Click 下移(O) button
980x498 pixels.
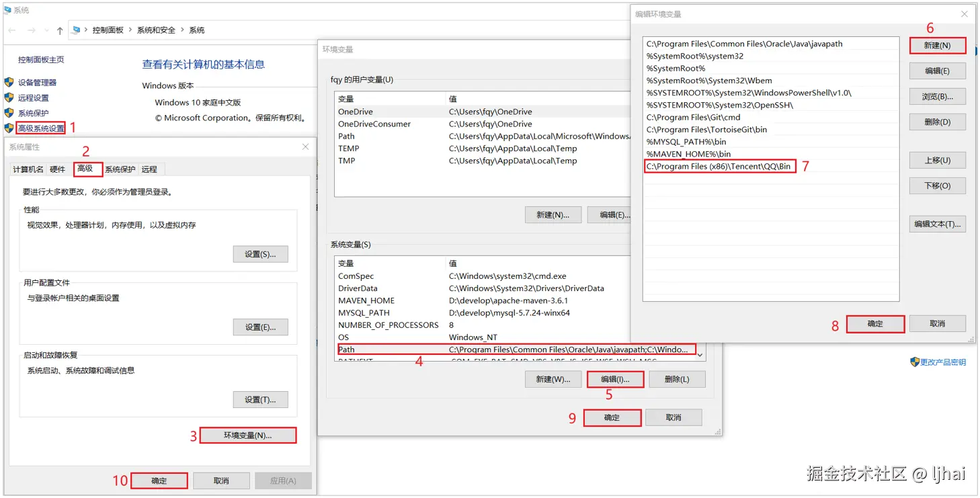[x=937, y=185]
